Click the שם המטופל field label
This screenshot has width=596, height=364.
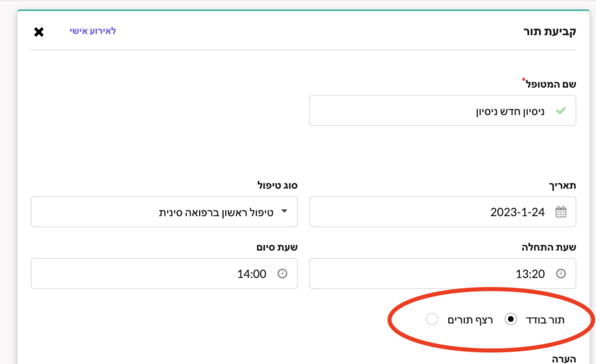(x=551, y=84)
